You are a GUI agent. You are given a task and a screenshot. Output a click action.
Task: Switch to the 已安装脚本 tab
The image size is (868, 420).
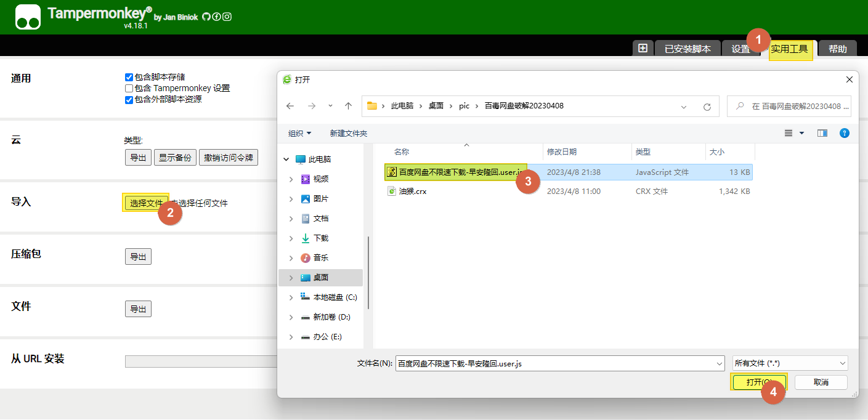click(x=688, y=49)
